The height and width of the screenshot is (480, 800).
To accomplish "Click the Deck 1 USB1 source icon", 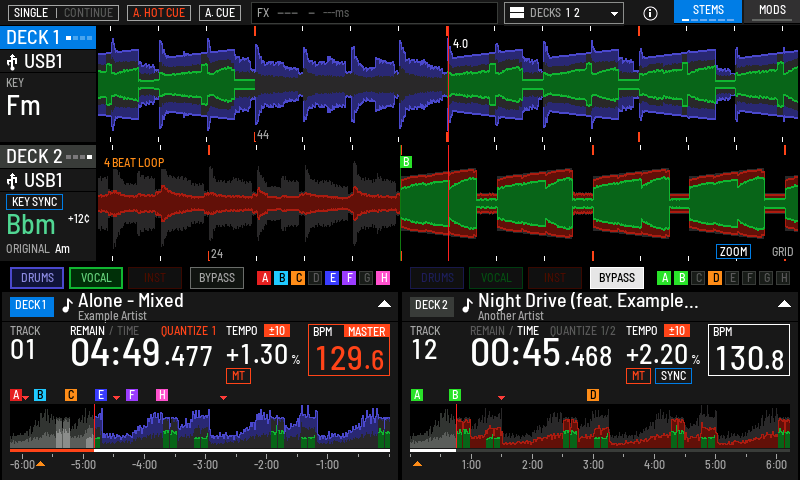I will 12,62.
